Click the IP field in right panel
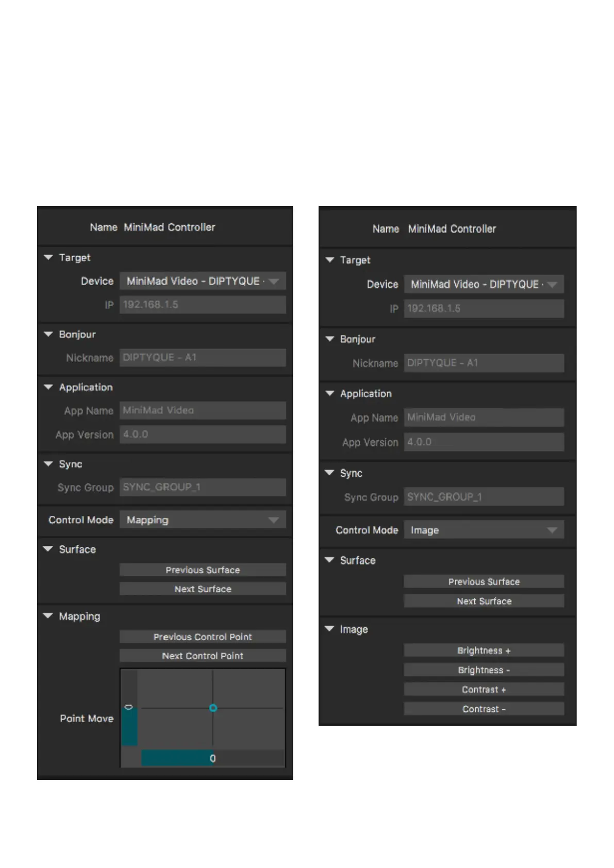Screen dimensions: 614x868 [x=484, y=308]
